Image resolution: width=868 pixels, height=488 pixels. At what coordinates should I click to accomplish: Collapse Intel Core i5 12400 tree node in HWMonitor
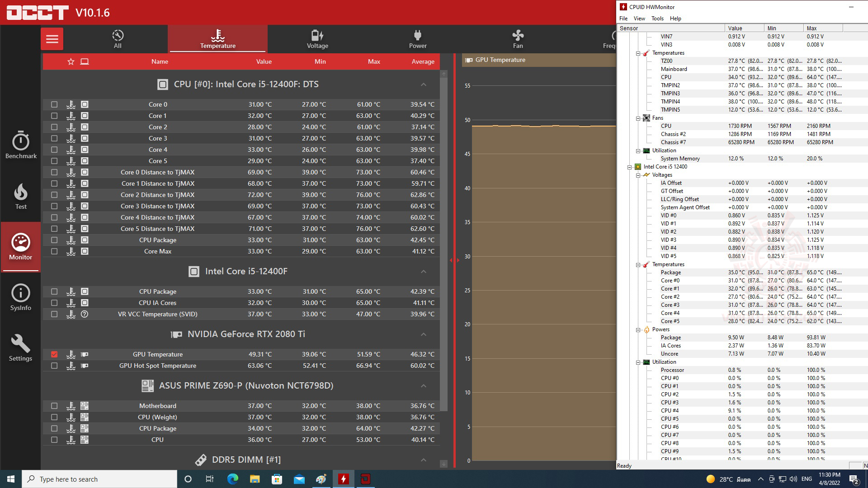click(x=629, y=167)
